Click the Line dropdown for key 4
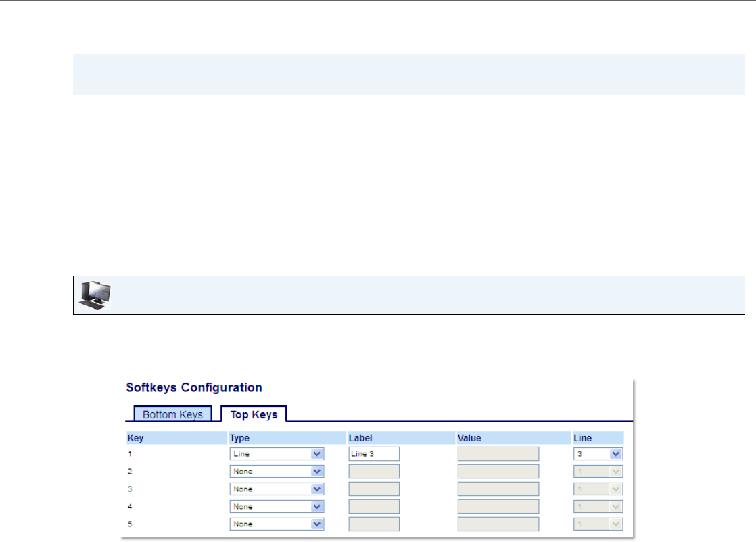 (x=598, y=507)
